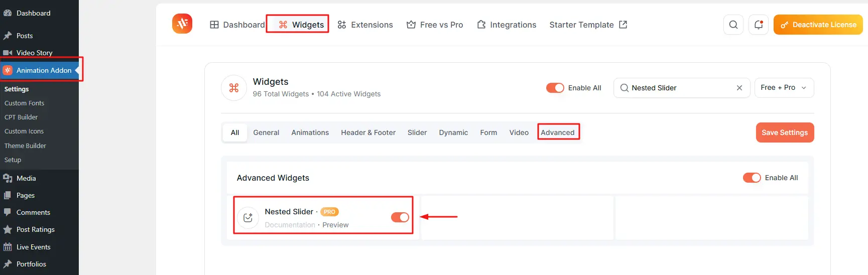Image resolution: width=868 pixels, height=275 pixels.
Task: Select the Slider category tab
Action: (x=417, y=132)
